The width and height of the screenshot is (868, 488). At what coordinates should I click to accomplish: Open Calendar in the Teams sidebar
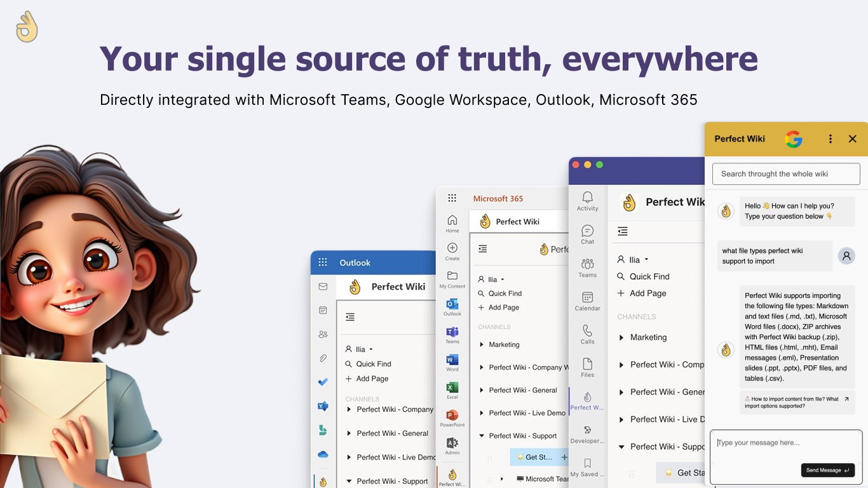pyautogui.click(x=588, y=301)
